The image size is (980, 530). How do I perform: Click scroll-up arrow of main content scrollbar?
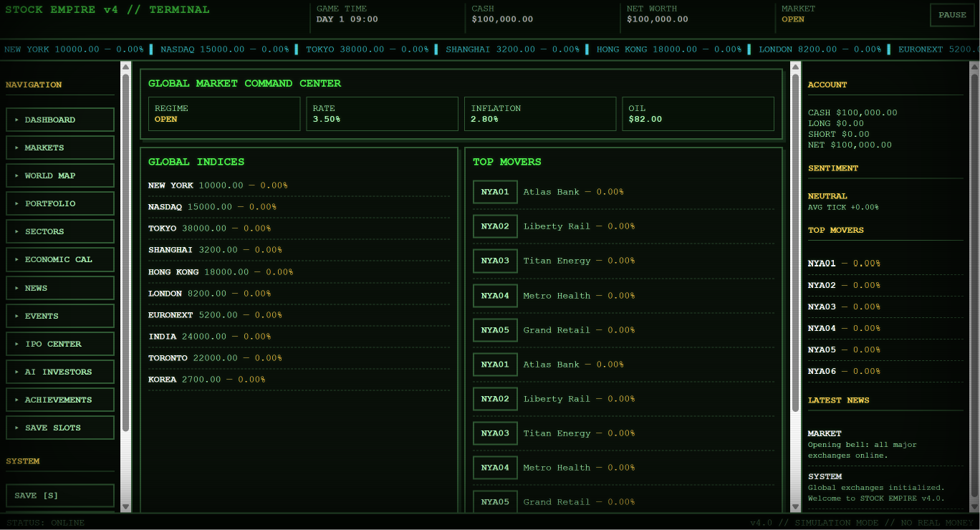pos(795,67)
